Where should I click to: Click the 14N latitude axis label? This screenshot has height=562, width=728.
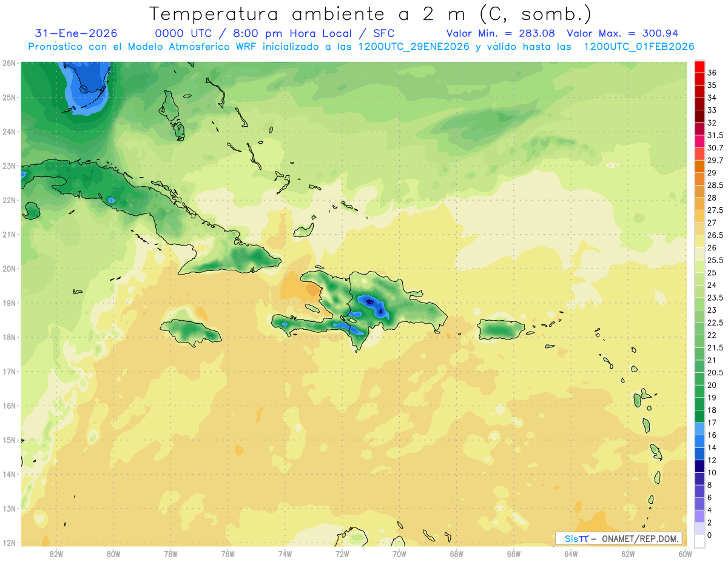(8, 474)
